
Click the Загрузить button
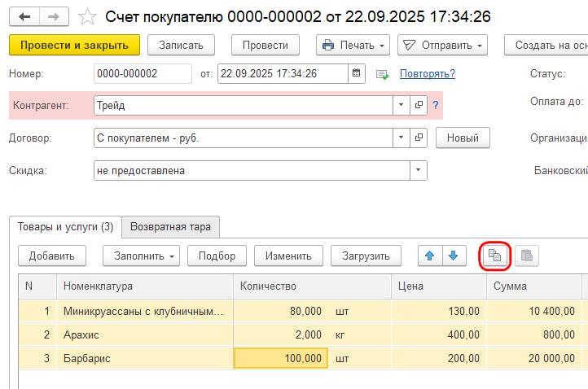coord(366,256)
